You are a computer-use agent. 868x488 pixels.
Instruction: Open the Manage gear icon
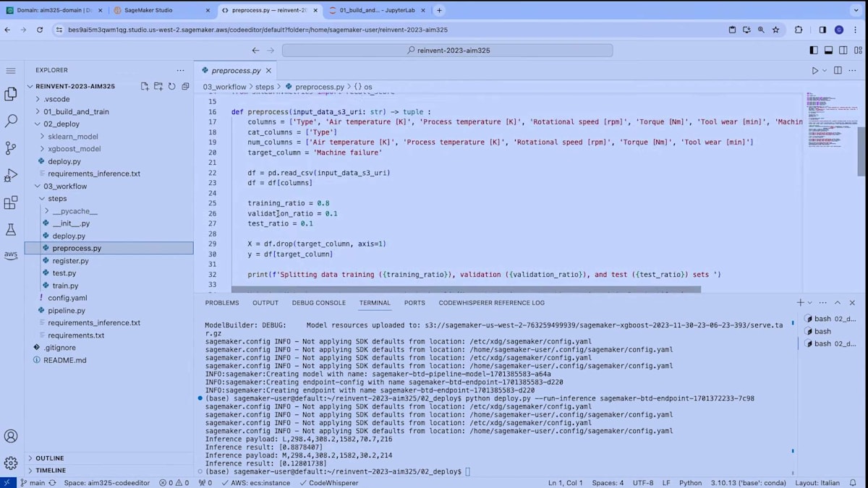(x=11, y=463)
